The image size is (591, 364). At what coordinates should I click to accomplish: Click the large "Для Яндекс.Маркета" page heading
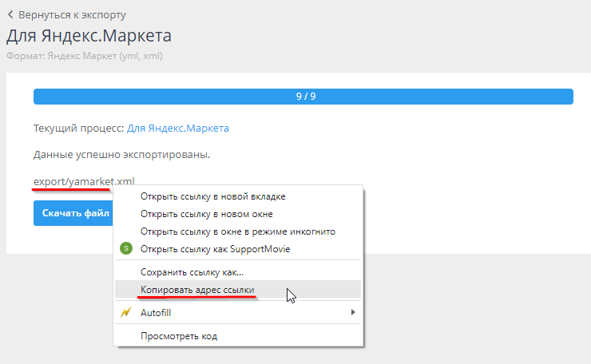pos(89,36)
